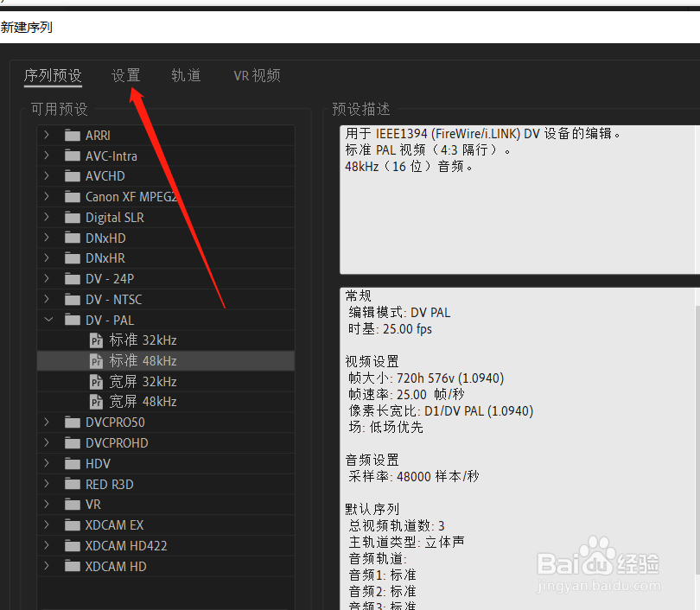Click the ARRI folder icon
Viewport: 700px width, 610px height.
pyautogui.click(x=73, y=135)
